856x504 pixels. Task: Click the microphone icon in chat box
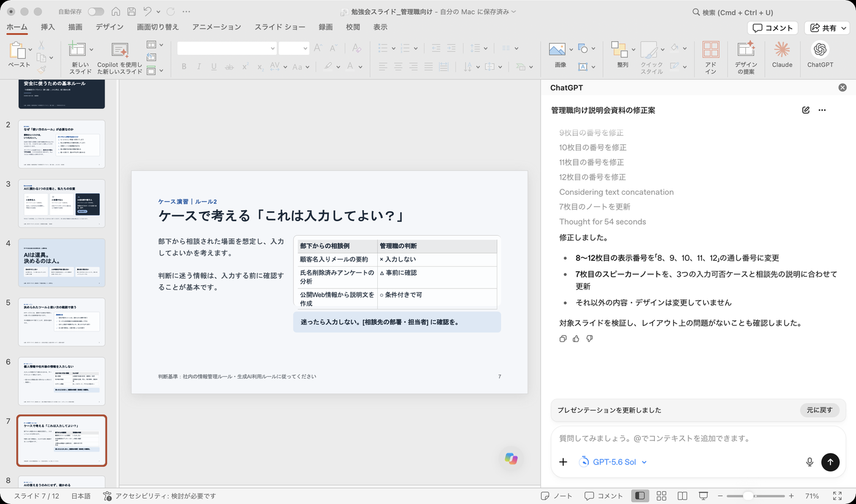[810, 462]
